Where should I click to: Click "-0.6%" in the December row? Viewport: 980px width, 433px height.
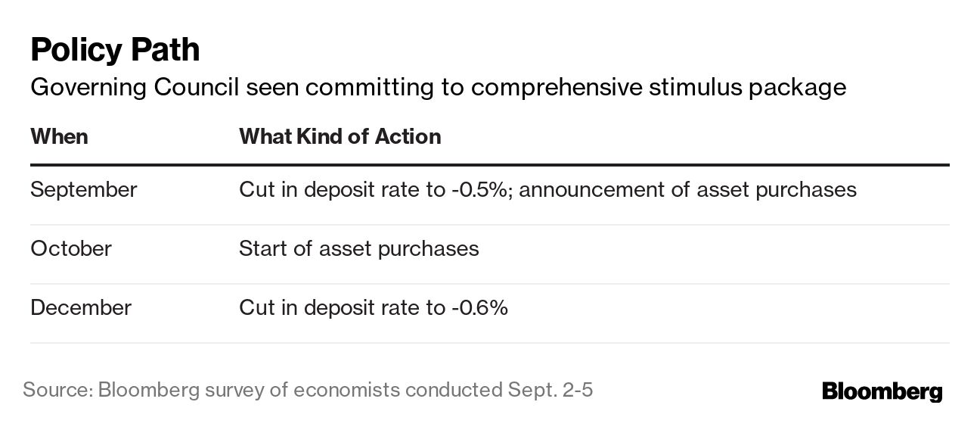point(480,307)
